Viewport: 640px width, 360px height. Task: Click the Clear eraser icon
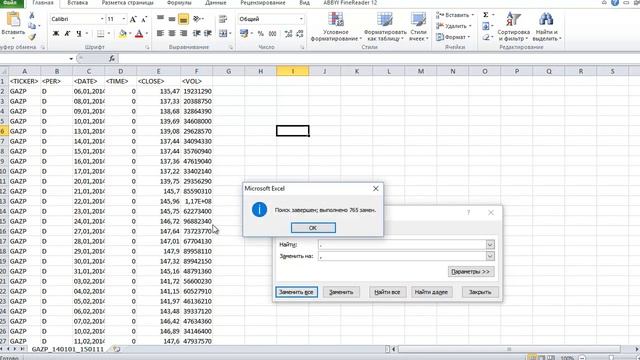[486, 37]
